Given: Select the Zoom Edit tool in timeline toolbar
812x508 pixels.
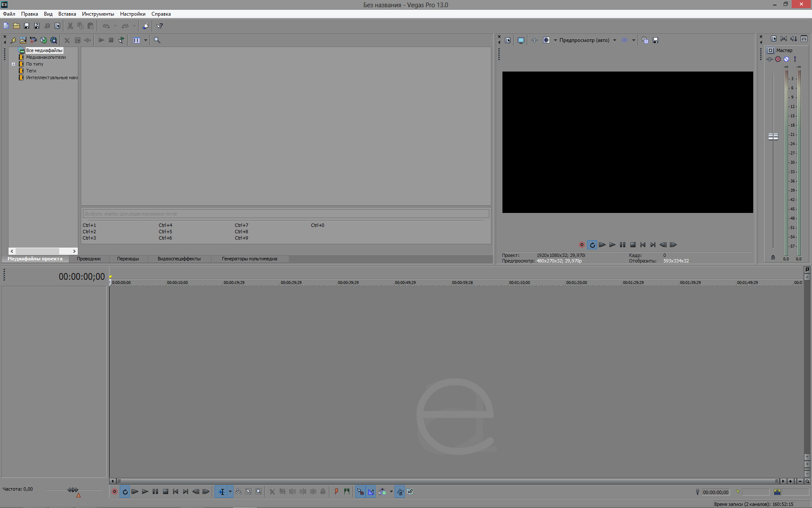Looking at the screenshot, I should click(x=259, y=492).
